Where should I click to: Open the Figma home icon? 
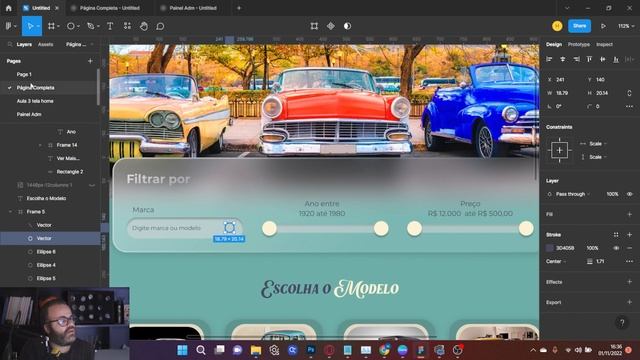[x=9, y=8]
